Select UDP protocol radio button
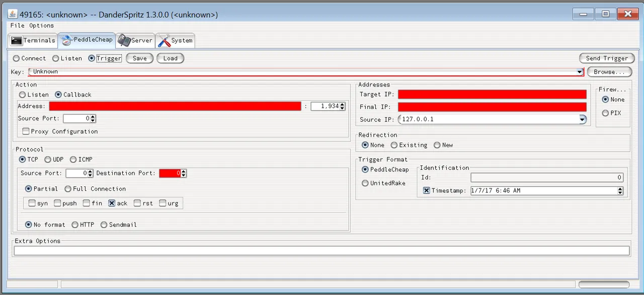The image size is (644, 295). tap(48, 159)
